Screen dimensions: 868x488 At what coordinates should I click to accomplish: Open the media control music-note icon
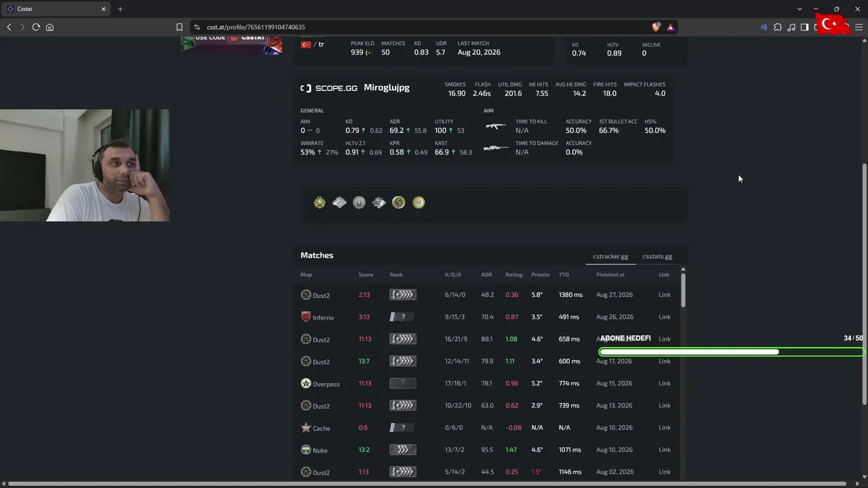791,27
